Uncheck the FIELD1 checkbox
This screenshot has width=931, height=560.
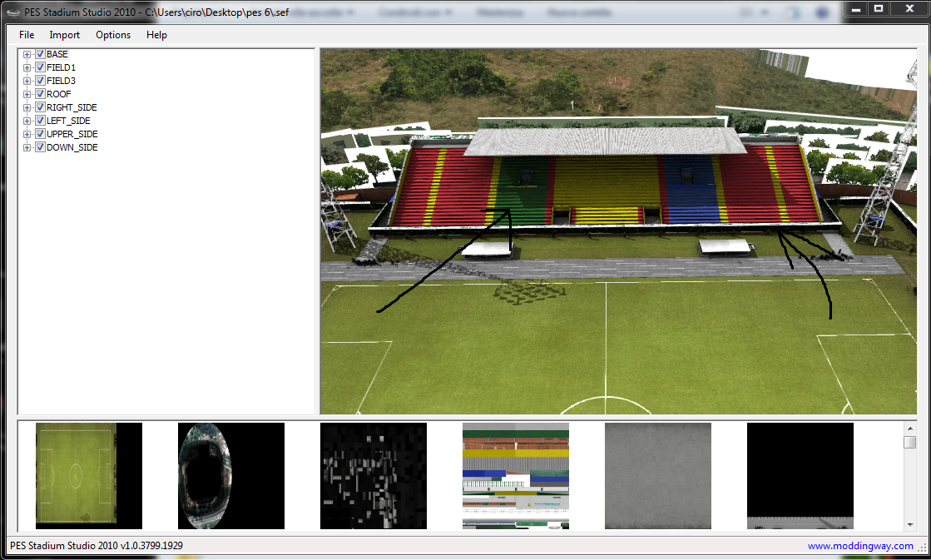click(41, 67)
